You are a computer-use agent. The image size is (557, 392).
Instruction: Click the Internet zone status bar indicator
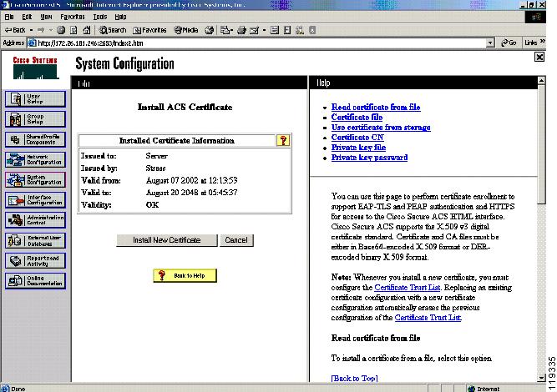[484, 389]
